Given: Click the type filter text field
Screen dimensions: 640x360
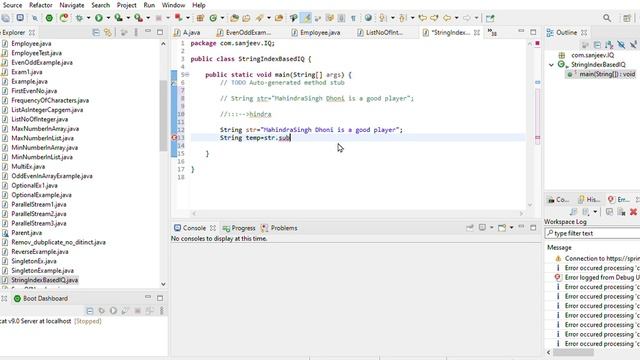Looking at the screenshot, I should [x=593, y=233].
